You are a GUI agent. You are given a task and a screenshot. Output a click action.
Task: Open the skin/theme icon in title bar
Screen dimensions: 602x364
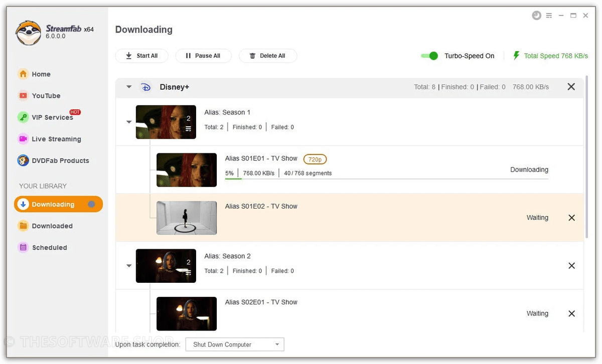537,16
